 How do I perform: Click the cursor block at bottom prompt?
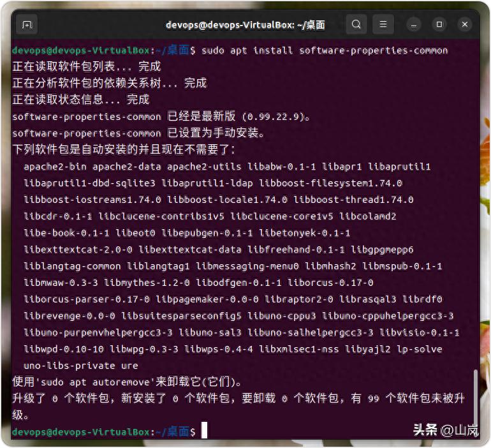pyautogui.click(x=204, y=430)
